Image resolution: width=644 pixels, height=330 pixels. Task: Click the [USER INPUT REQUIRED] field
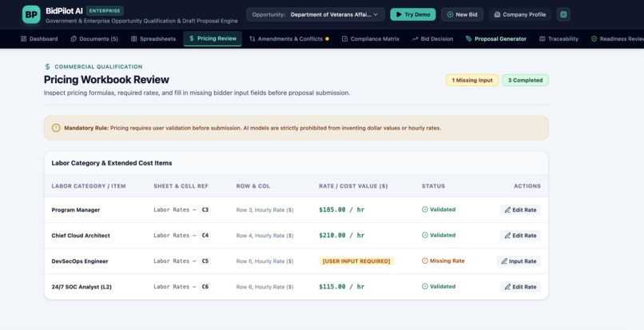(356, 261)
